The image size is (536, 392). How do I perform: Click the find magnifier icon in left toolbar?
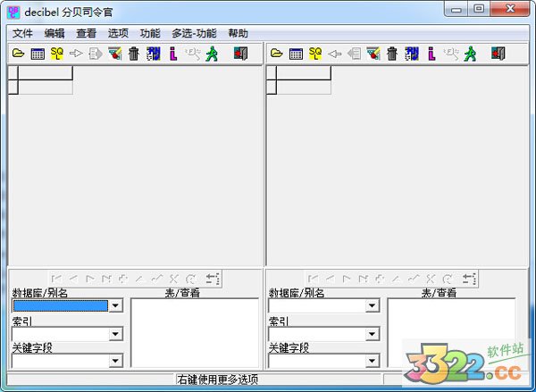click(x=192, y=54)
